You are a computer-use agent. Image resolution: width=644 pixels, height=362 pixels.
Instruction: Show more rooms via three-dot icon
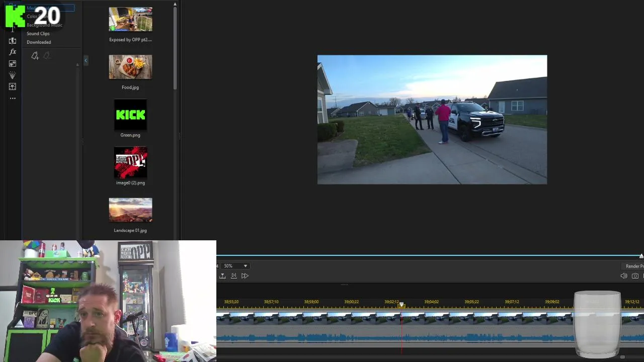pyautogui.click(x=13, y=98)
